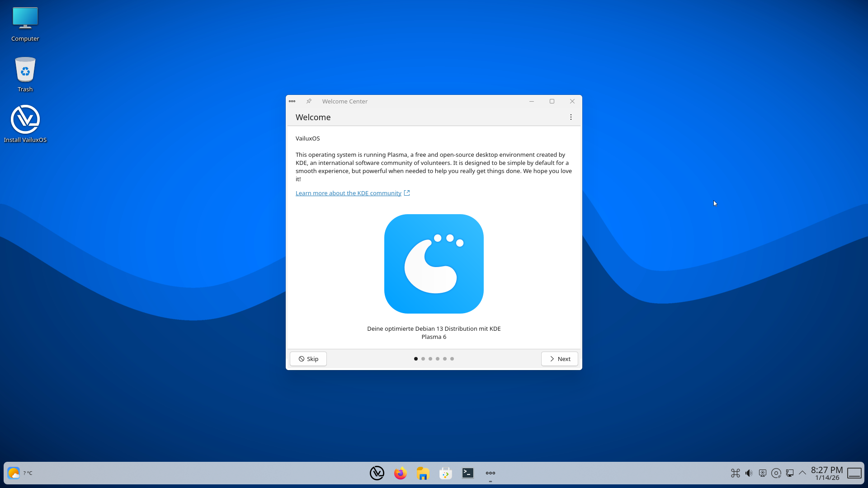Open the Discover software center from the taskbar

445,473
